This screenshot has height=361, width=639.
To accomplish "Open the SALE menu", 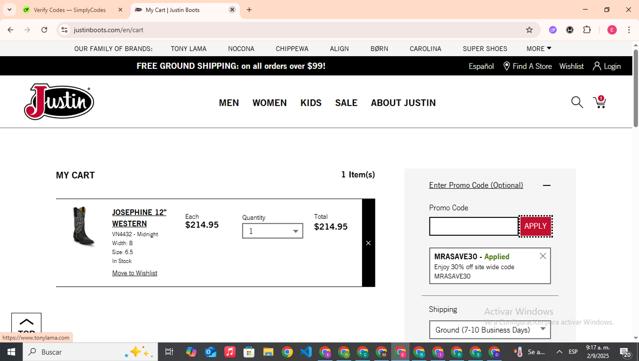I will point(346,103).
